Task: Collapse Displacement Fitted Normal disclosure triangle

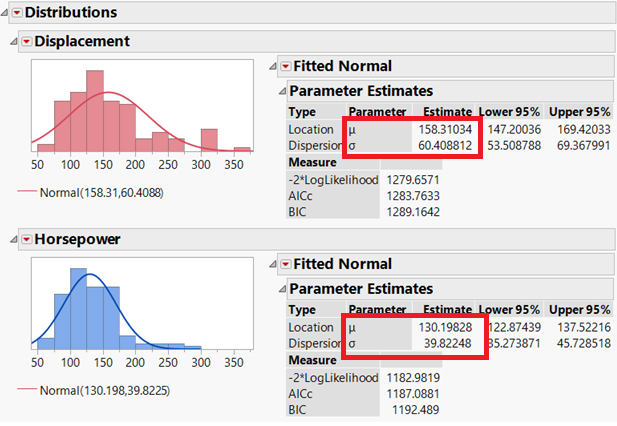Action: click(x=273, y=66)
